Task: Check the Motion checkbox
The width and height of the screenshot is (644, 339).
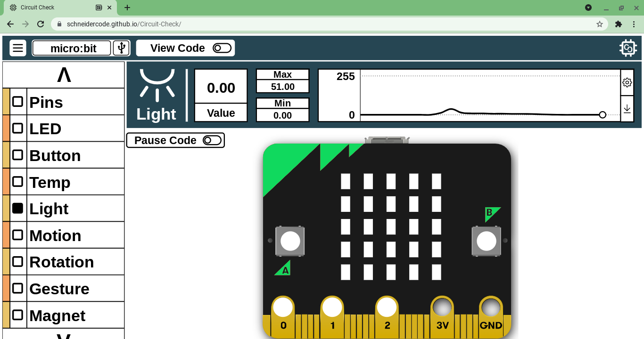Action: [18, 235]
